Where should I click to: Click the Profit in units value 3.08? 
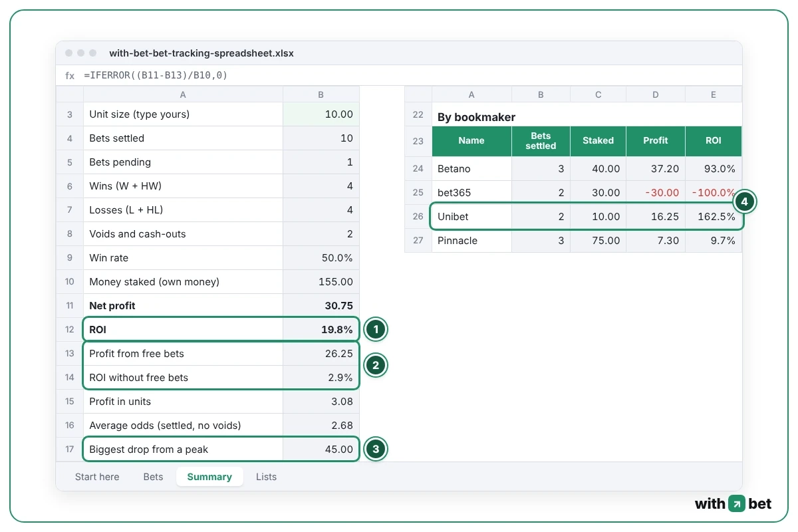(321, 402)
